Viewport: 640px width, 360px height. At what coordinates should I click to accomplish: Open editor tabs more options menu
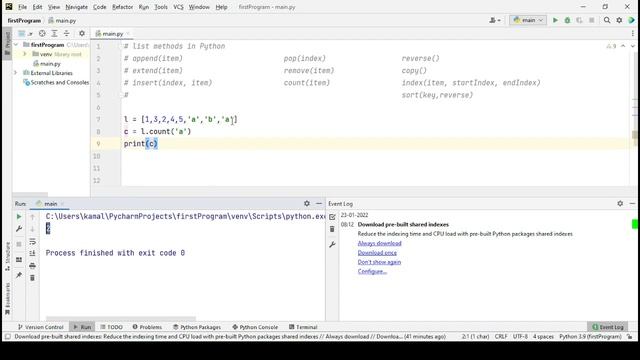(633, 33)
